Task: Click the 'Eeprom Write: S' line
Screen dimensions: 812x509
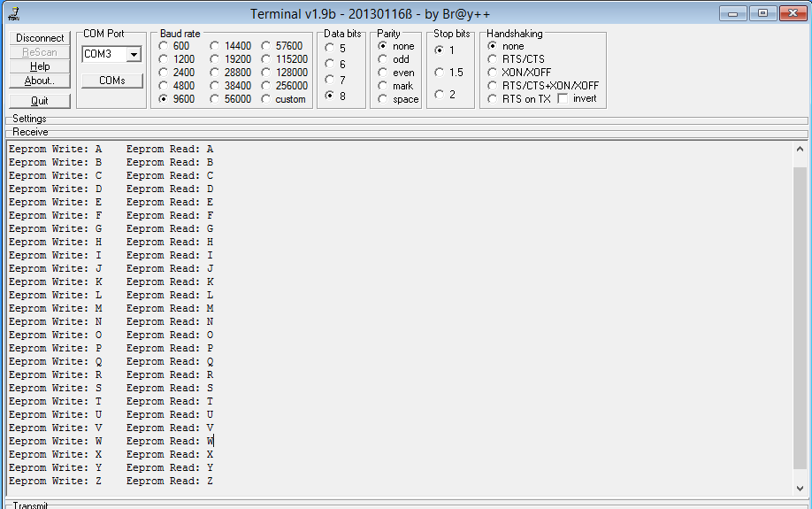Action: point(56,389)
